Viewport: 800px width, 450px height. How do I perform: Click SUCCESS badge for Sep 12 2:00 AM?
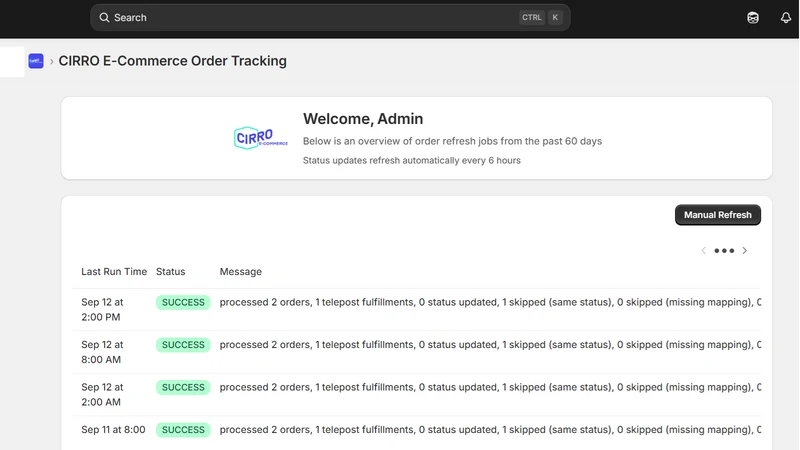[x=183, y=387]
